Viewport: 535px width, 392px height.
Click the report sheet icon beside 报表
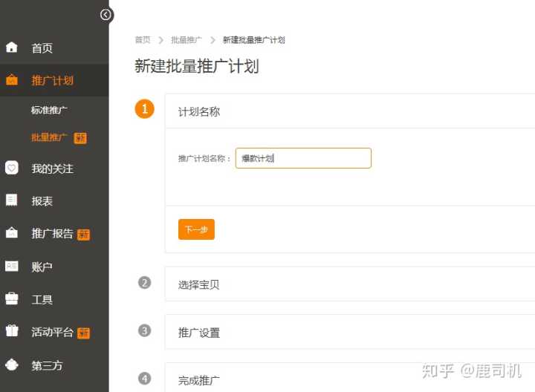[x=12, y=200]
